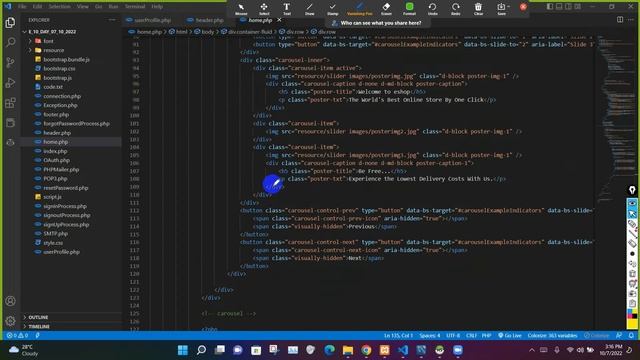Open connection.php in explorer
This screenshot has height=360, width=640.
pos(62,96)
